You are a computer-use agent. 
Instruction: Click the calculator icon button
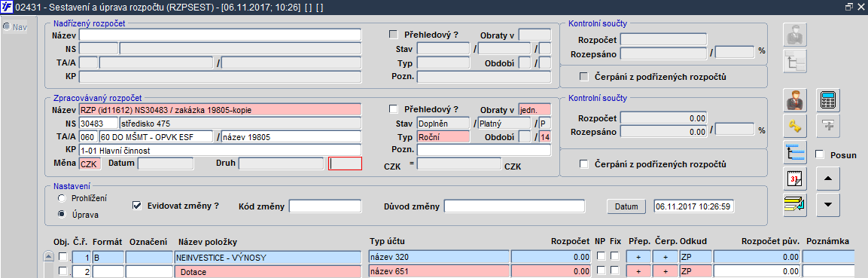coord(829,100)
